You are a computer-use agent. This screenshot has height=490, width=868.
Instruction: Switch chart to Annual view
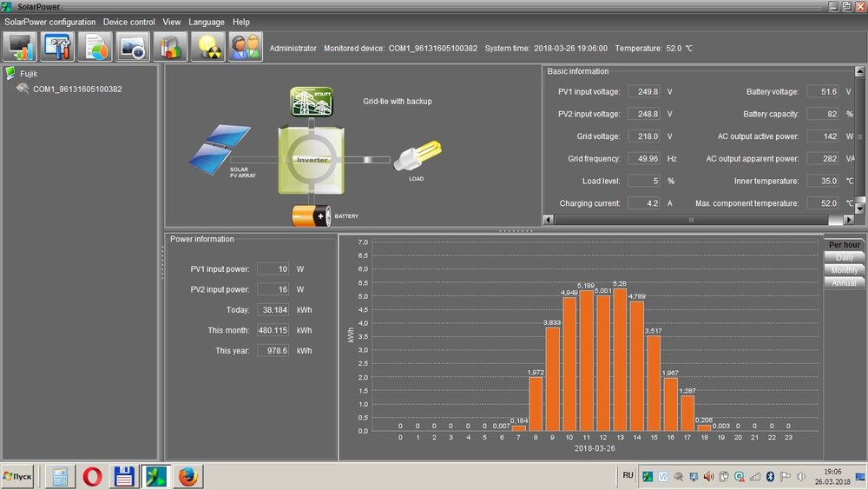(844, 283)
